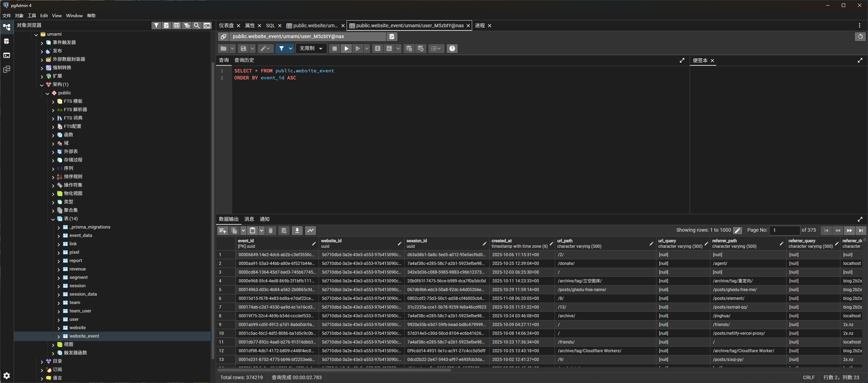The image size is (868, 383).
Task: Download results as CSV icon
Action: pyautogui.click(x=297, y=231)
